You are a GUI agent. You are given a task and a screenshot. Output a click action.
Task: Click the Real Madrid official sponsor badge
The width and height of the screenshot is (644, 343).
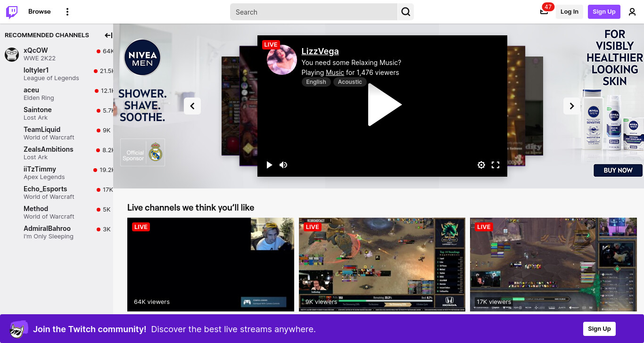pyautogui.click(x=142, y=152)
